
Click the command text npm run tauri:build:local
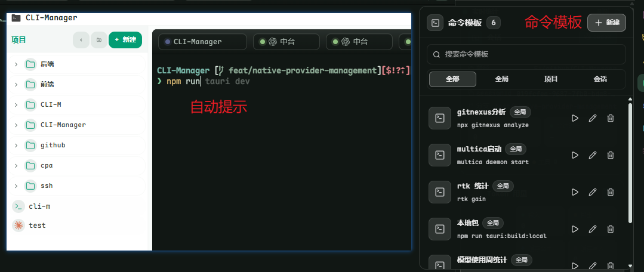pyautogui.click(x=501, y=236)
